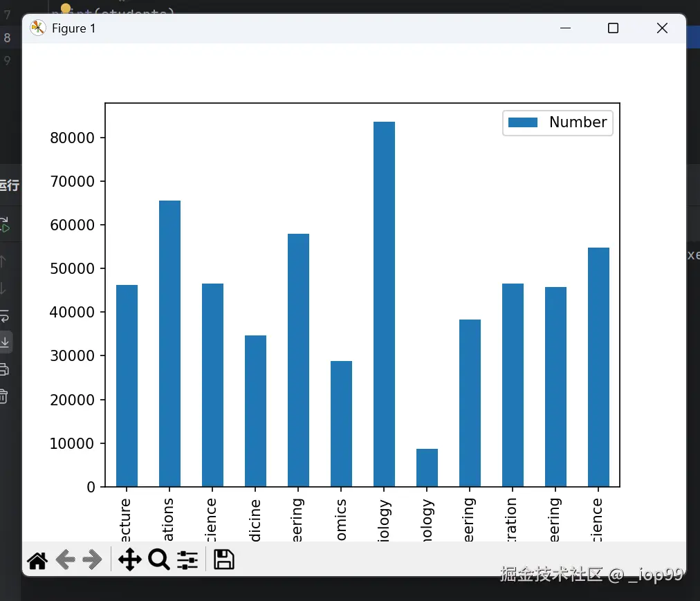Click the 'Figure 1' window title
Viewport: 700px width, 601px height.
coord(73,28)
